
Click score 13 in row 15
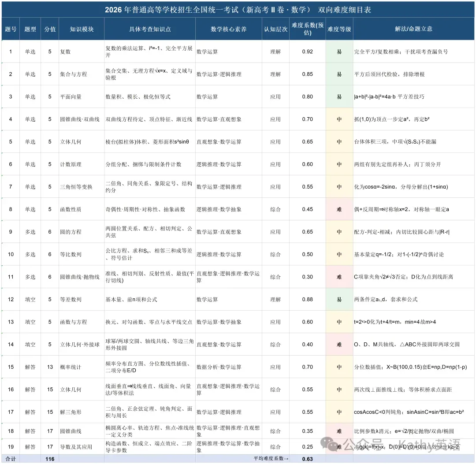[x=50, y=367]
